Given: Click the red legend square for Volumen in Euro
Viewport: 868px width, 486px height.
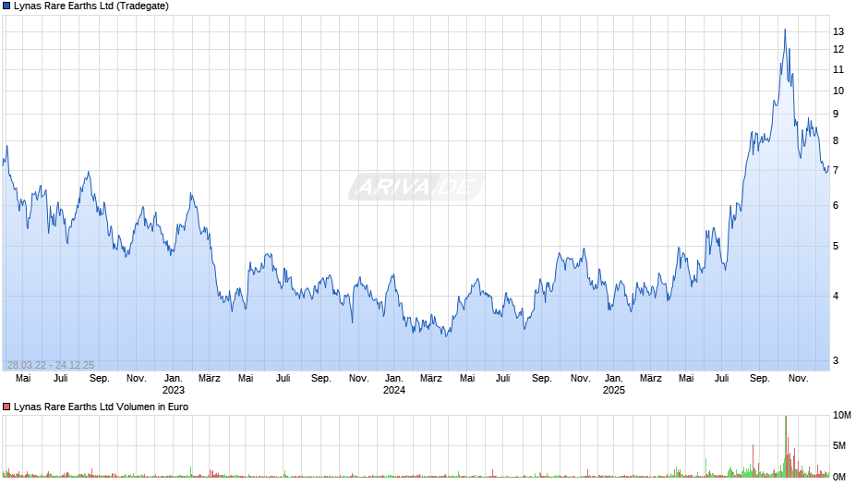Looking at the screenshot, I should [6, 407].
